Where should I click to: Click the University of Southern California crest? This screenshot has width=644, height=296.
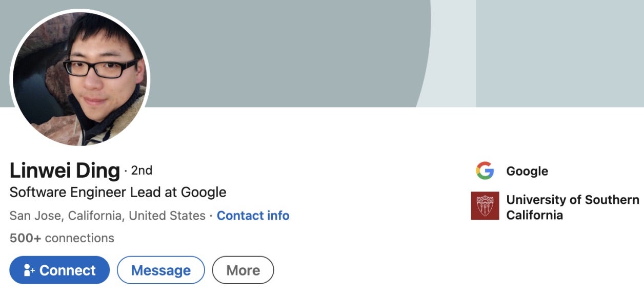pyautogui.click(x=485, y=206)
